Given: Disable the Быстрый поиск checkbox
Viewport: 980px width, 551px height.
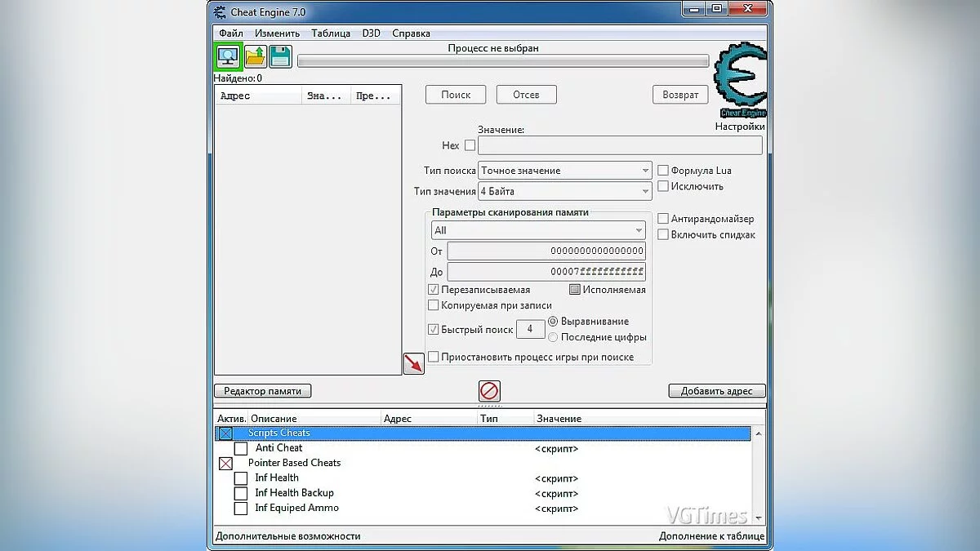Looking at the screenshot, I should (x=434, y=329).
